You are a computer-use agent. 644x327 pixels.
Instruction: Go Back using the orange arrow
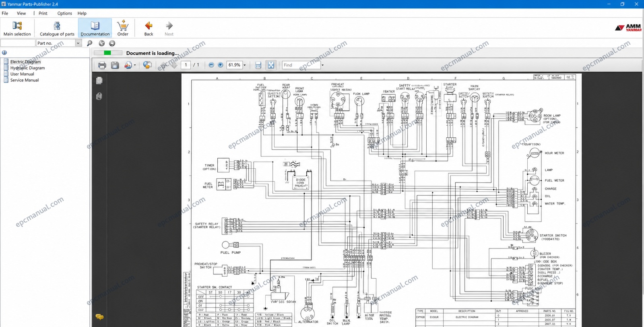(x=149, y=28)
